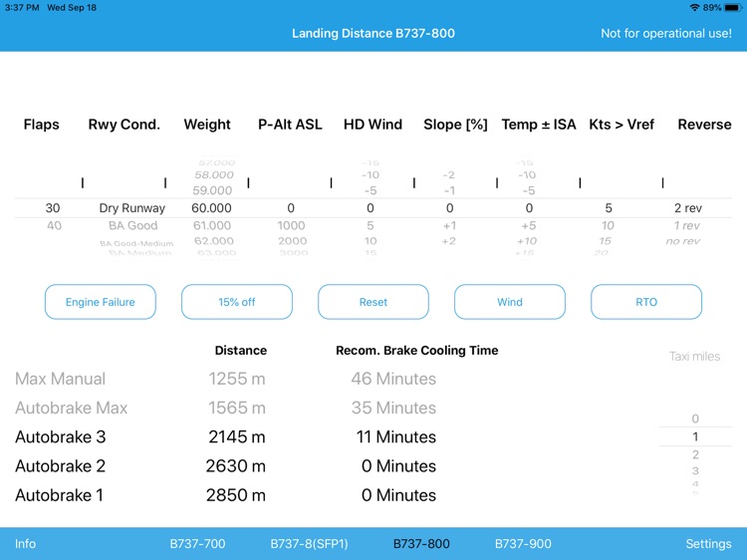This screenshot has height=560, width=747.
Task: Select slope +2 percent
Action: tap(449, 241)
